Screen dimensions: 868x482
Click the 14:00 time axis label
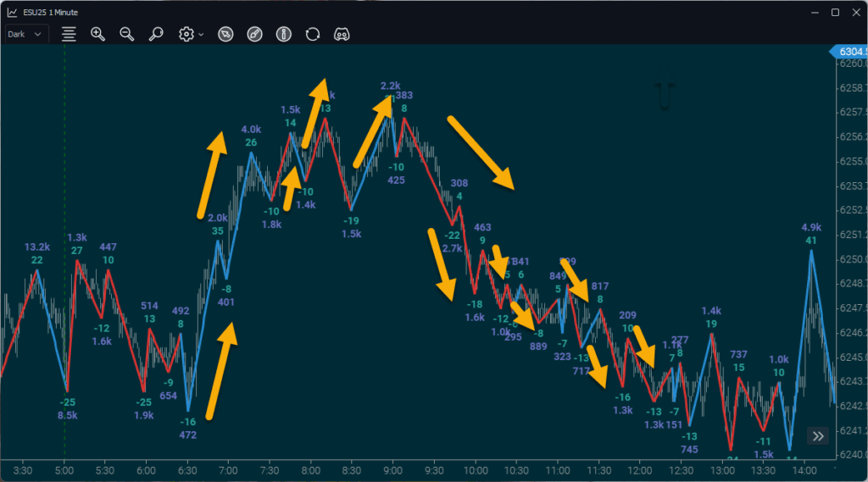click(x=804, y=471)
